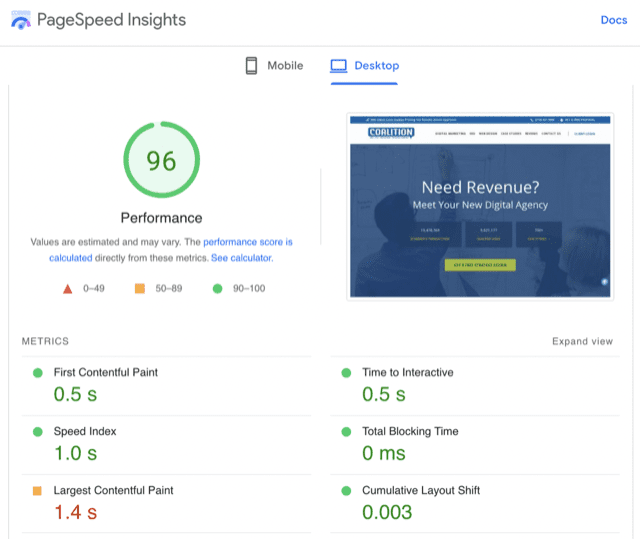Click the Time to Interactive metric label
Viewport: 640px width, 539px height.
[408, 372]
